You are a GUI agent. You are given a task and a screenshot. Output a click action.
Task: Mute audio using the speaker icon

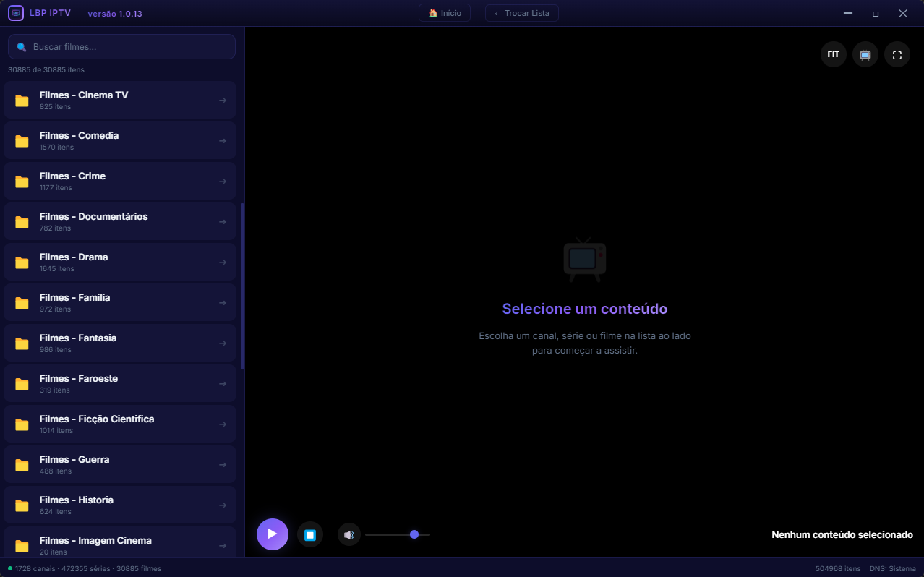coord(349,535)
